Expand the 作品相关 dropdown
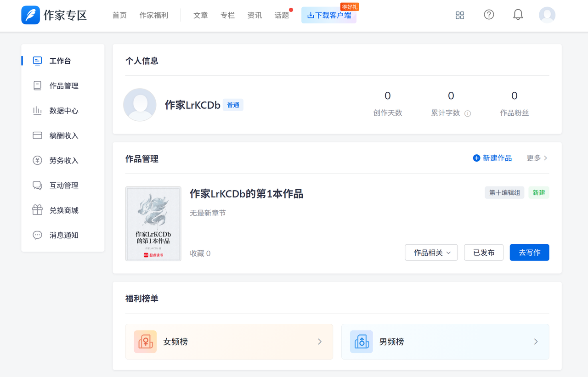 pos(431,253)
